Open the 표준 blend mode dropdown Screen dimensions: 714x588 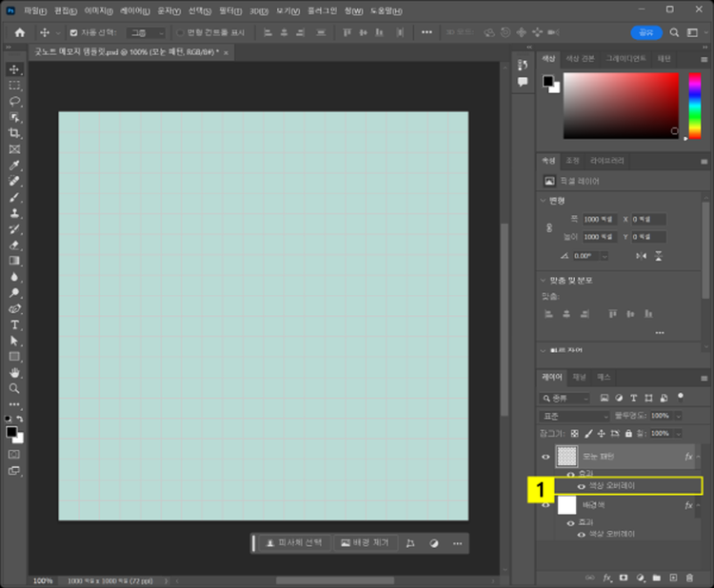click(x=574, y=416)
